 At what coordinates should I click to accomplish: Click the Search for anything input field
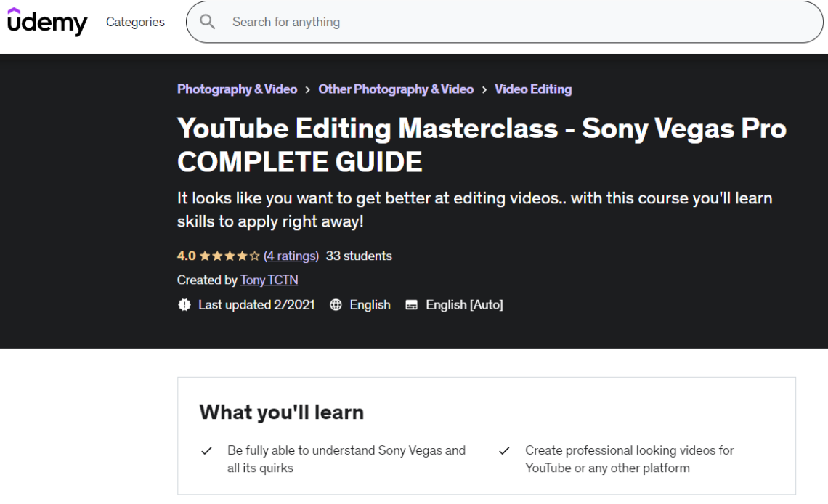(436, 22)
